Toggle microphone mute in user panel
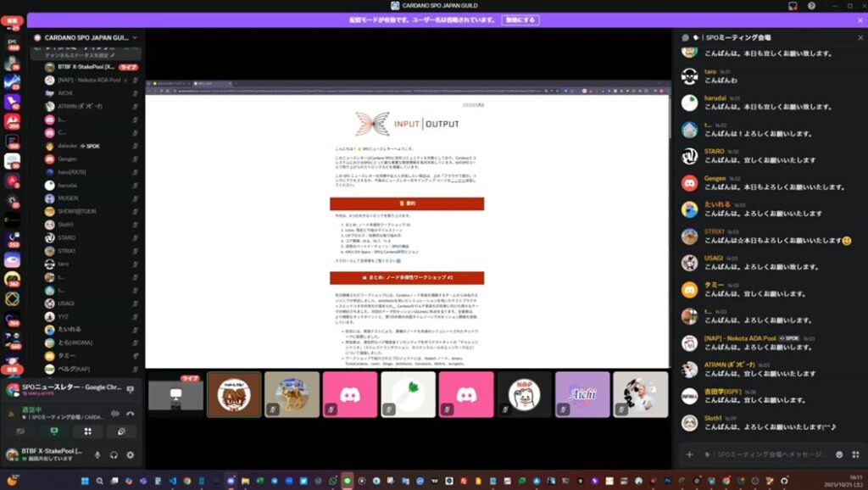The width and height of the screenshot is (868, 490). pyautogui.click(x=97, y=455)
